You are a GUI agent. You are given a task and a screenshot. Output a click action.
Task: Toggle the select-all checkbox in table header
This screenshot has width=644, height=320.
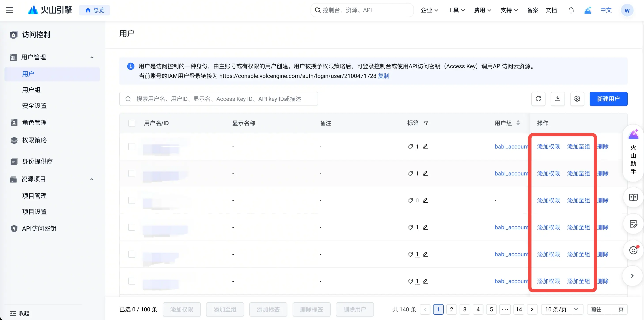point(132,123)
